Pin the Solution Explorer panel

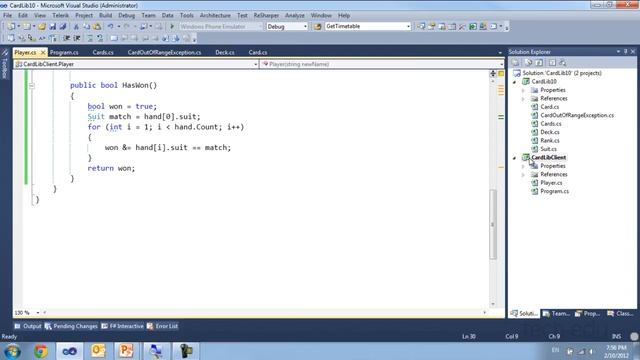point(625,51)
